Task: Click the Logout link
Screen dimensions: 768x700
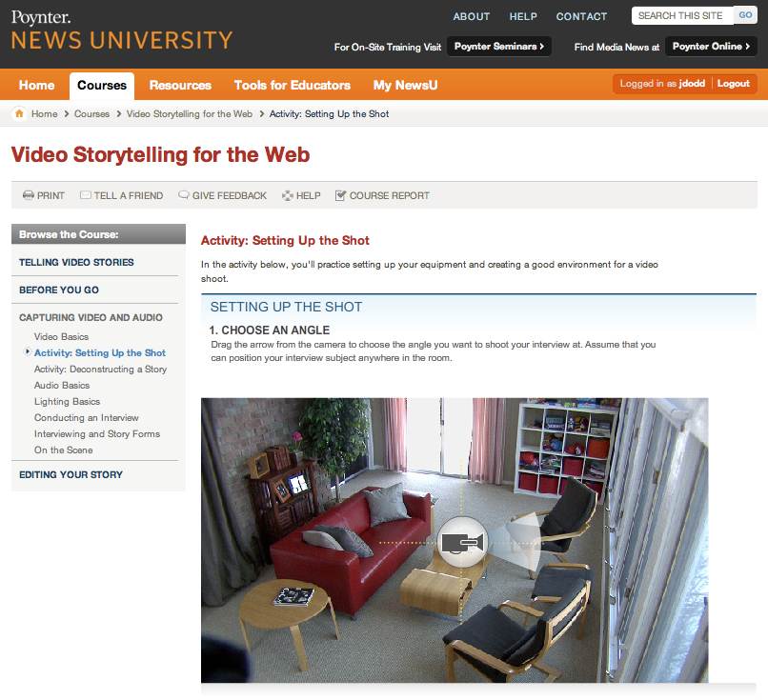Action: pos(734,83)
